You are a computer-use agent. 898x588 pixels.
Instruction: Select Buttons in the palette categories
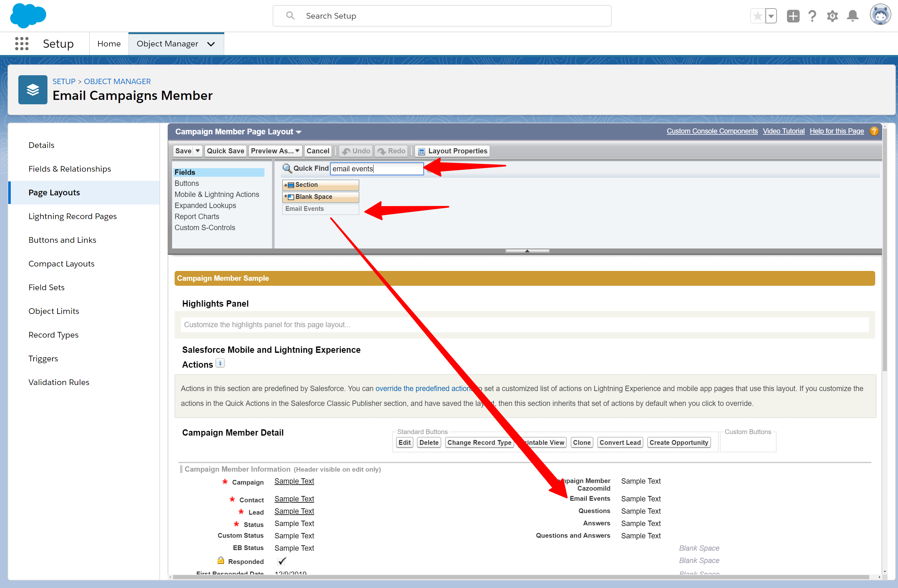187,183
